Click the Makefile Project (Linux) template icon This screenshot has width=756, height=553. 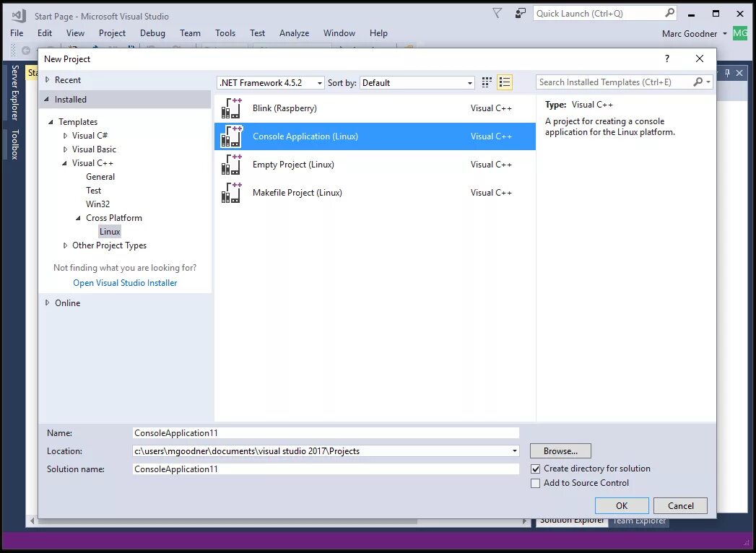tap(231, 192)
